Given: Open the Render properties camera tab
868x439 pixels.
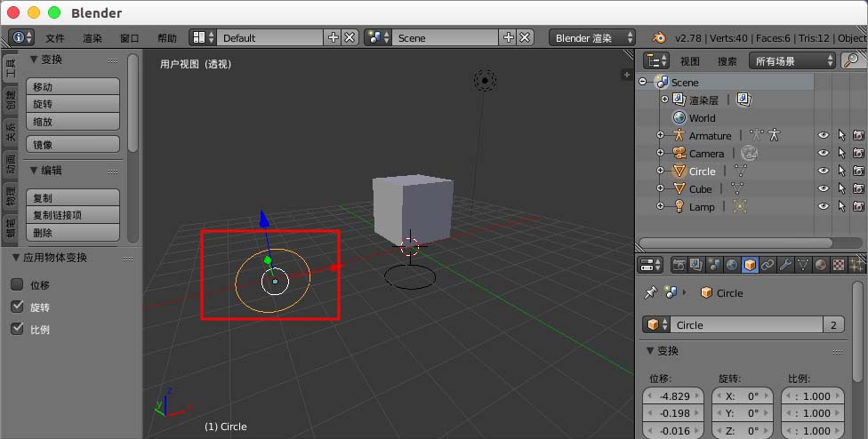Looking at the screenshot, I should (x=679, y=265).
